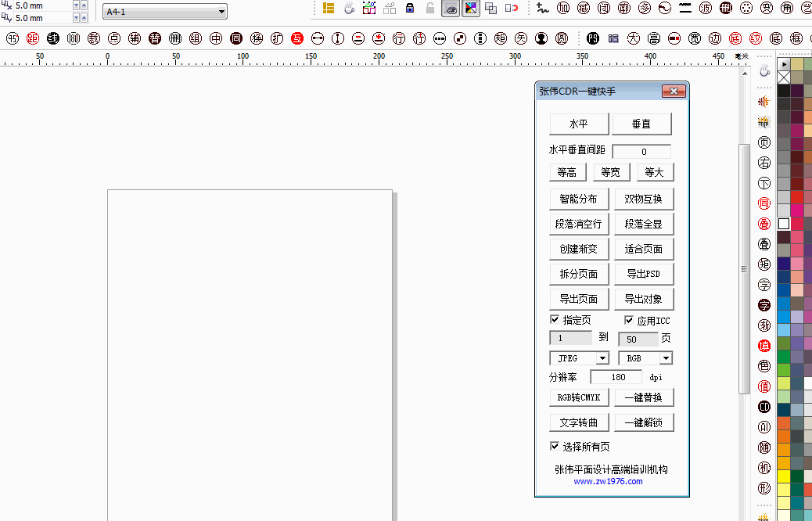Image resolution: width=812 pixels, height=521 pixels.
Task: Toggle the 应用ICC checkbox
Action: click(629, 320)
